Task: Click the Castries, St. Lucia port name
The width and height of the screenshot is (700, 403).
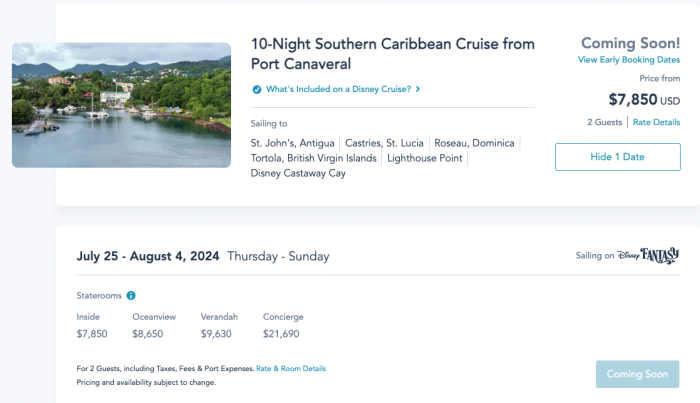Action: click(384, 143)
